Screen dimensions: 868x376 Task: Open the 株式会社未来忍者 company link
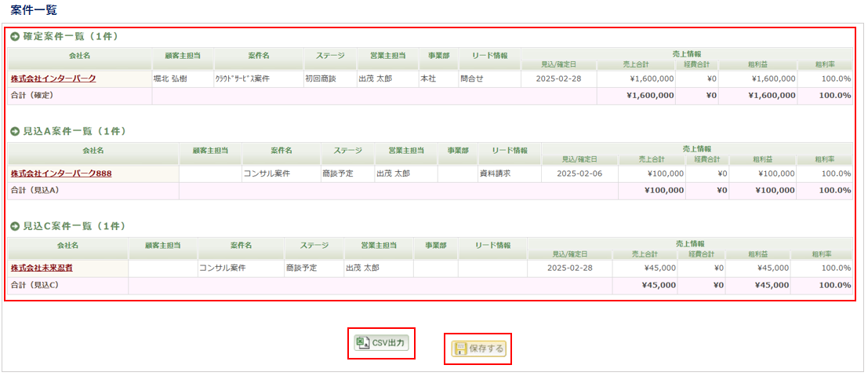42,268
